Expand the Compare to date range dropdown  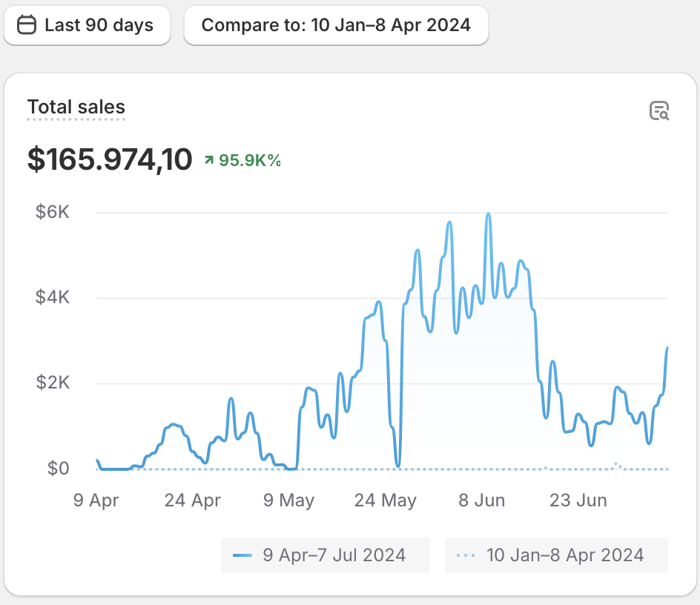(x=336, y=25)
